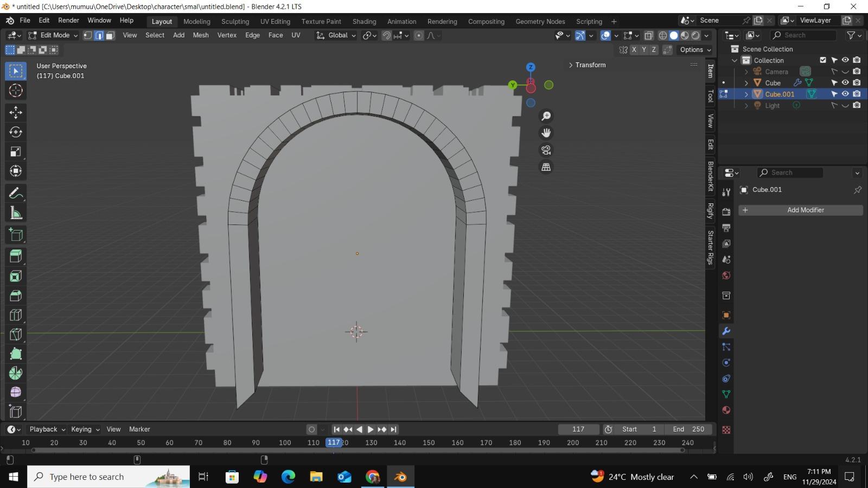
Task: Expand Cube.001 in the outliner
Action: [x=746, y=94]
